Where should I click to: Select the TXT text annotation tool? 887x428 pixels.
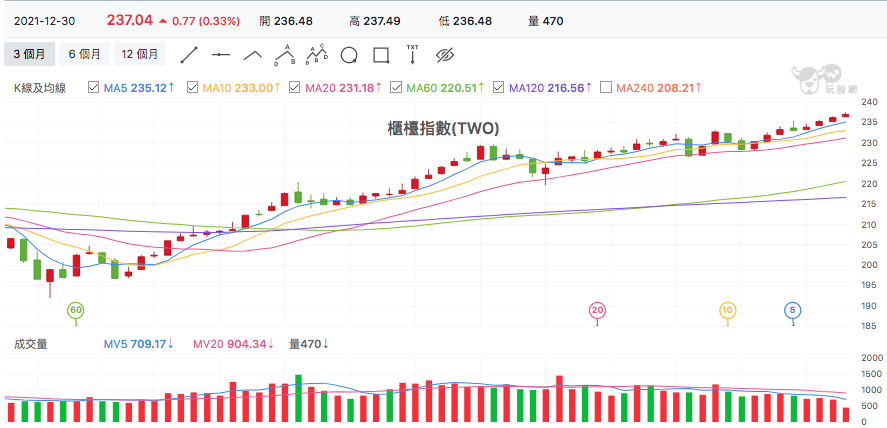(413, 54)
